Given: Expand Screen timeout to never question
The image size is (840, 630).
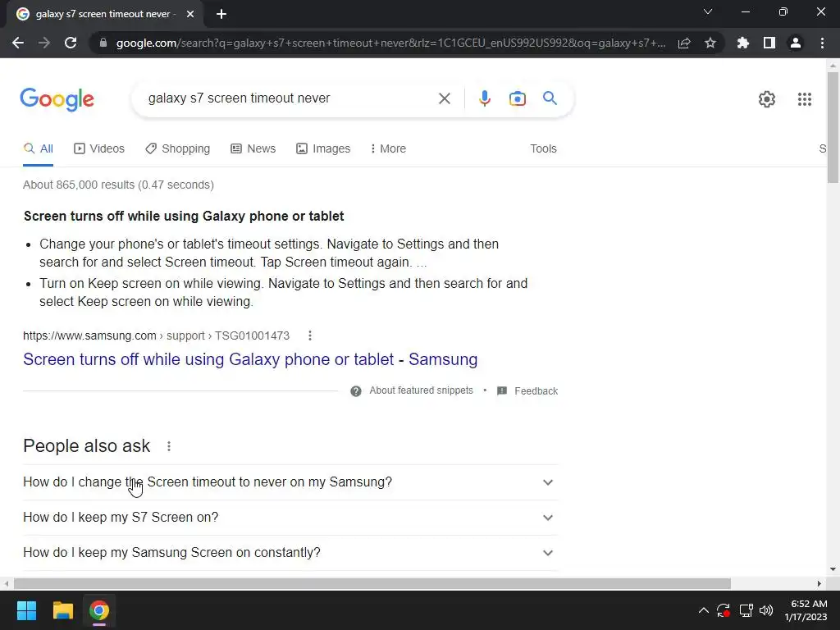Looking at the screenshot, I should [290, 482].
